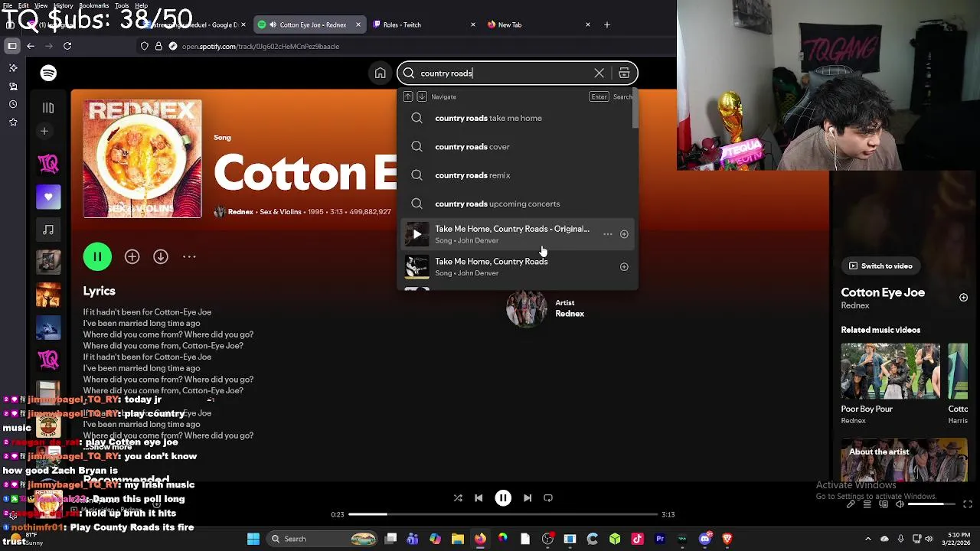Screen dimensions: 980x551
Task: Open Windows Start menu
Action: coord(253,539)
